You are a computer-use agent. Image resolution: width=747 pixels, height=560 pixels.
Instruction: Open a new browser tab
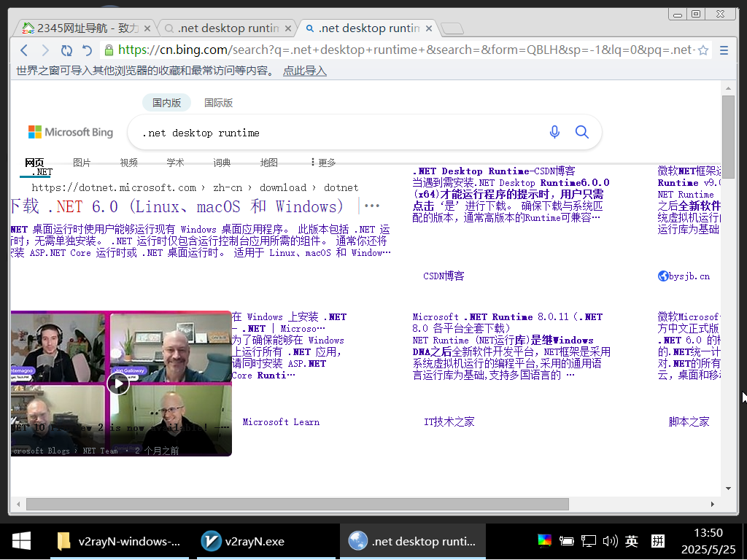click(452, 28)
